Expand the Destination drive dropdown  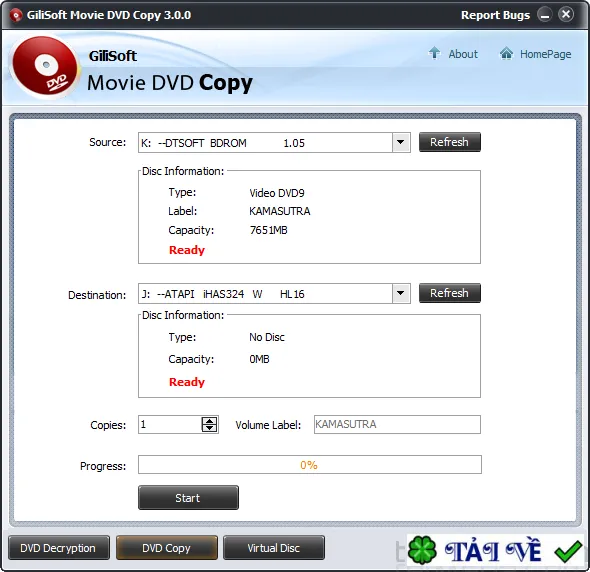click(401, 293)
